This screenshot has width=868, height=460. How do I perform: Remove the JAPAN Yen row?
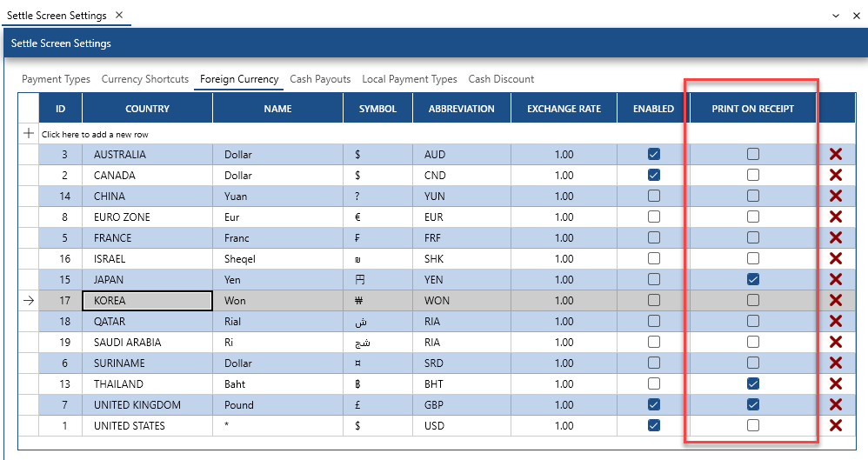tap(836, 279)
